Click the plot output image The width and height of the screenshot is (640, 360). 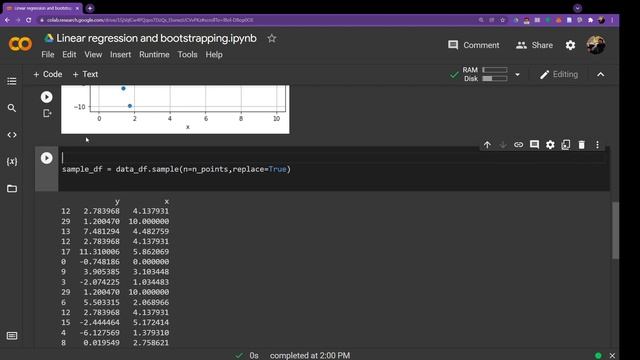click(x=175, y=109)
